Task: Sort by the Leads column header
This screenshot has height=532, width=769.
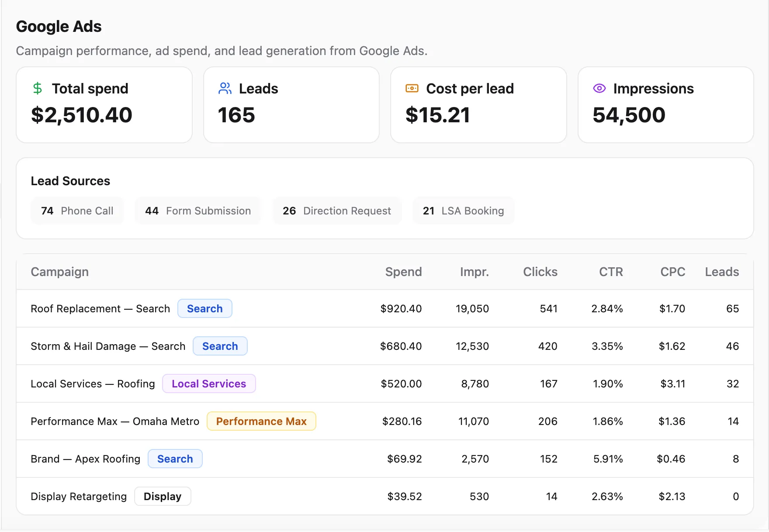Action: click(x=722, y=272)
